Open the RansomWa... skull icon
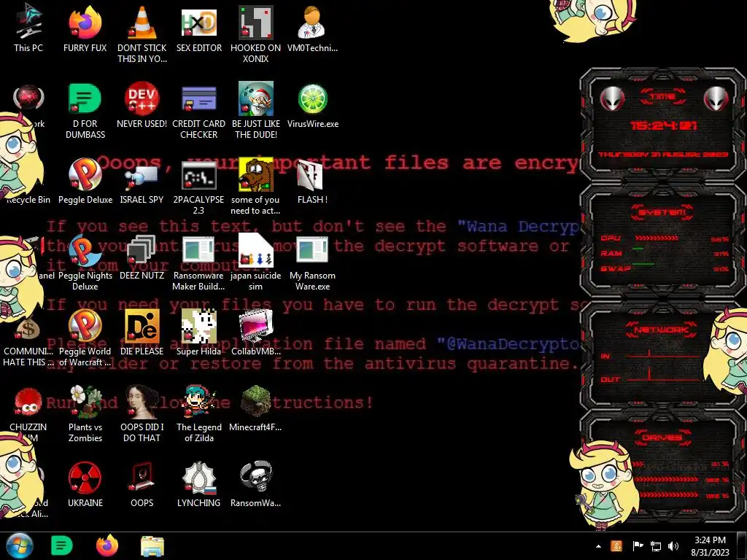The image size is (747, 560). click(256, 484)
